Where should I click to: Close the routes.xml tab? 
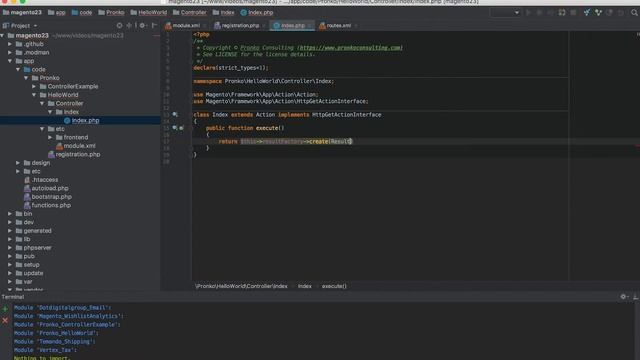coord(356,26)
